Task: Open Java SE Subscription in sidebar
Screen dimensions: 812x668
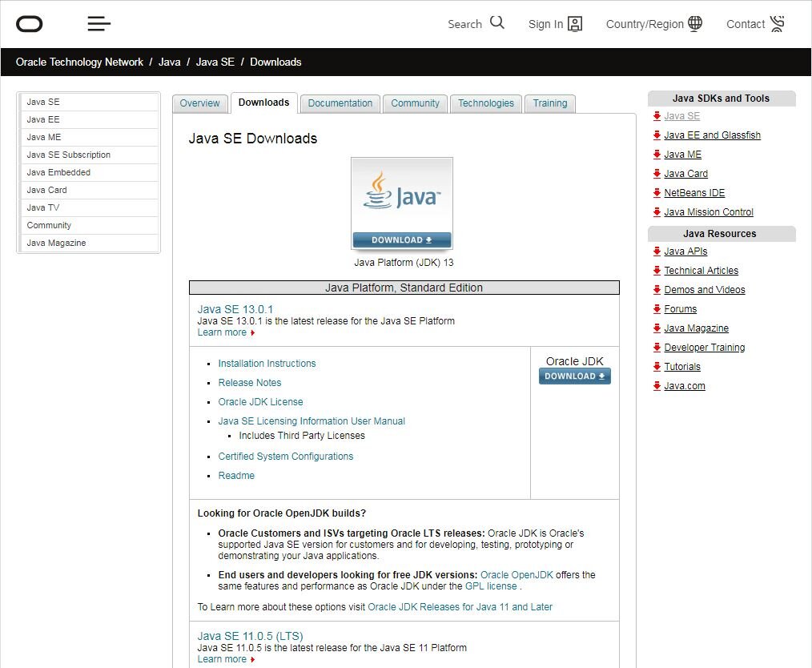Action: [89, 155]
